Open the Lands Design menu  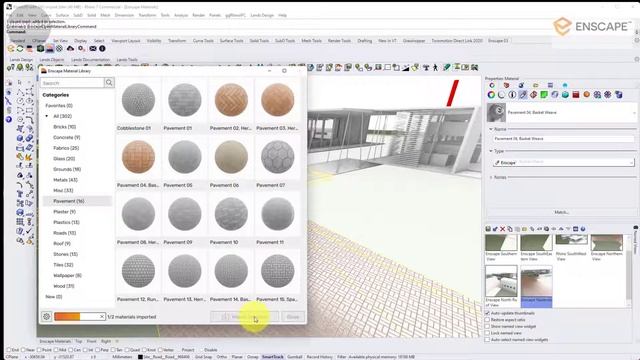(x=262, y=15)
